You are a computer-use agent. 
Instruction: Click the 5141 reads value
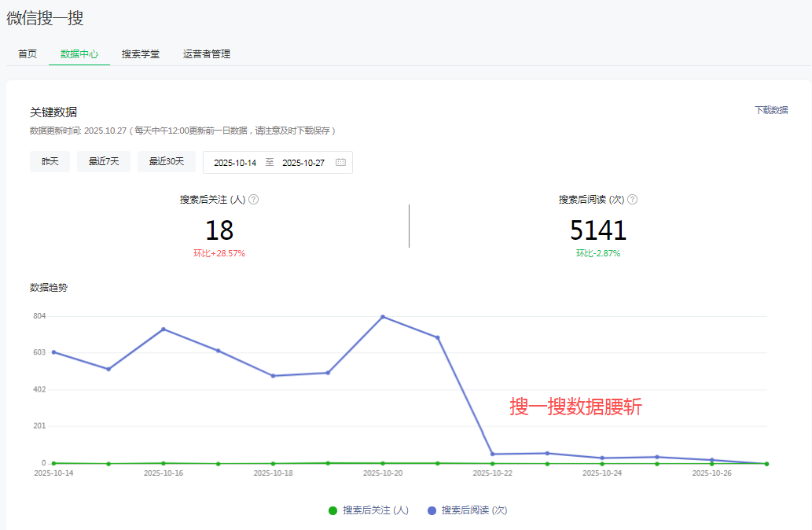(598, 230)
